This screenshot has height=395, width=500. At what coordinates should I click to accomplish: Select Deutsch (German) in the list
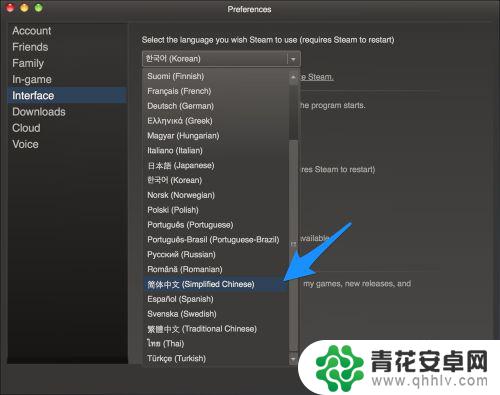(216, 106)
